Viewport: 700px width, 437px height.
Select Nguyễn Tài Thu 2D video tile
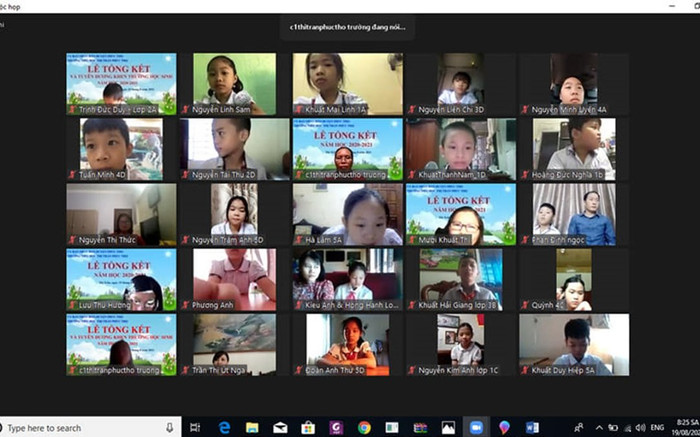pyautogui.click(x=234, y=149)
